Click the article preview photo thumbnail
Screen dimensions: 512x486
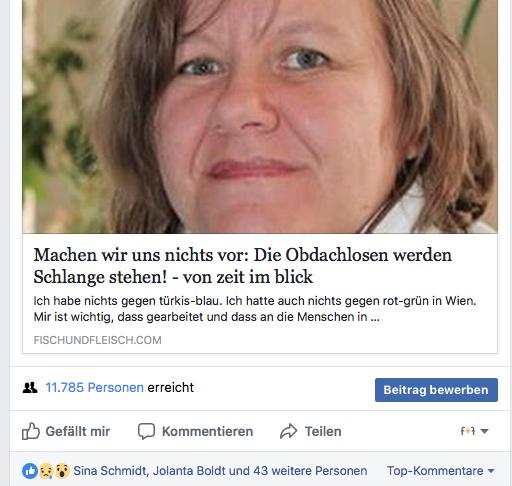tap(260, 116)
